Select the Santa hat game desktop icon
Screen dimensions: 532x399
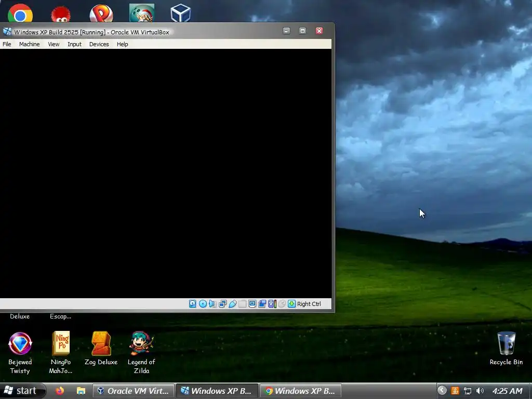[x=142, y=13]
